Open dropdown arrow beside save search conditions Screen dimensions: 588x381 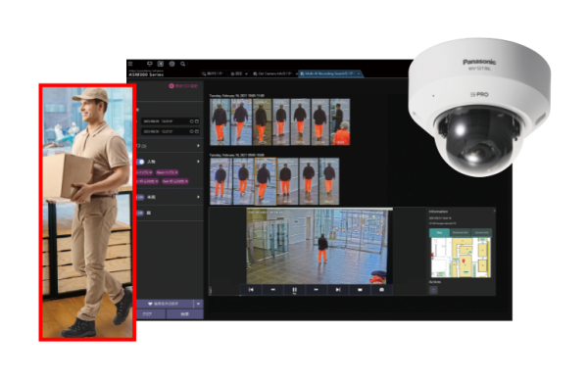pos(198,304)
